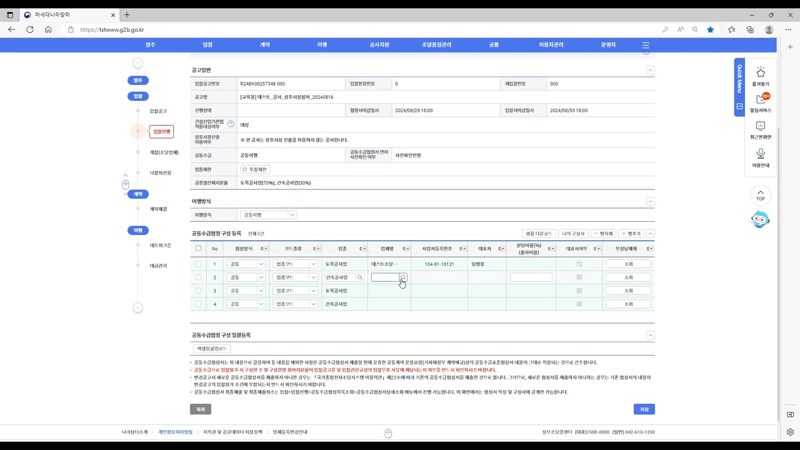Collapse the Quick Menu side tab
Viewport: 800px width, 450px height.
pyautogui.click(x=739, y=87)
